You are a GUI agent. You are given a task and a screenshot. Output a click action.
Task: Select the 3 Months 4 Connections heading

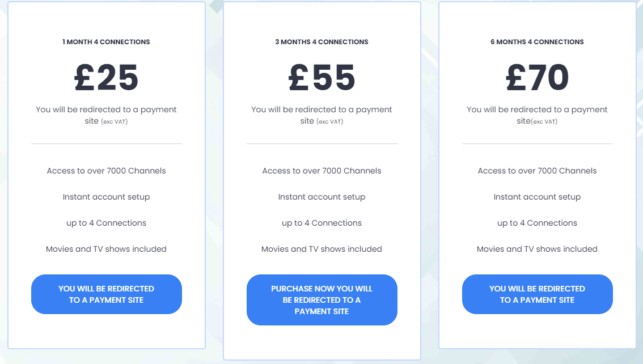coord(322,42)
